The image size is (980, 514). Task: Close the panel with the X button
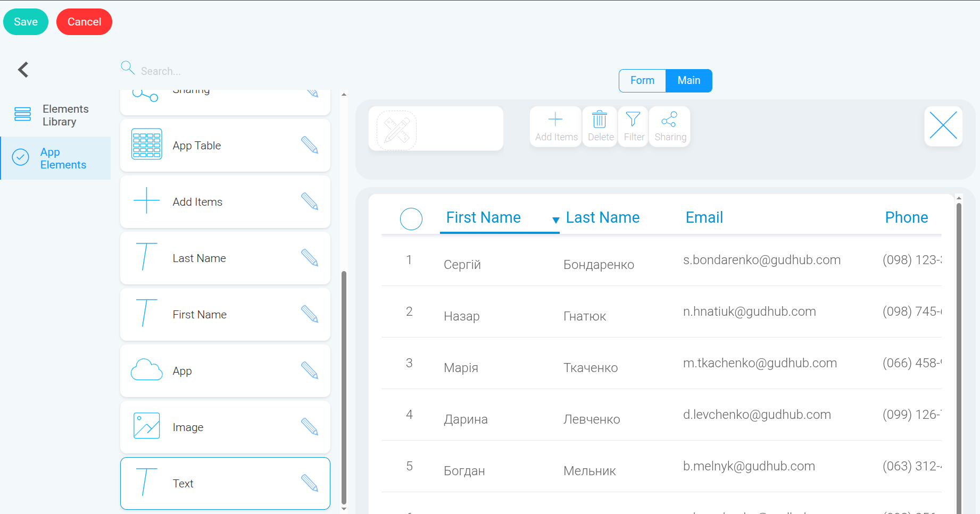(x=943, y=126)
